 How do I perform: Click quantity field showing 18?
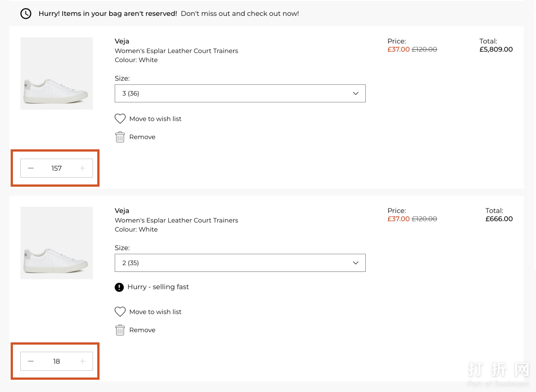click(57, 361)
